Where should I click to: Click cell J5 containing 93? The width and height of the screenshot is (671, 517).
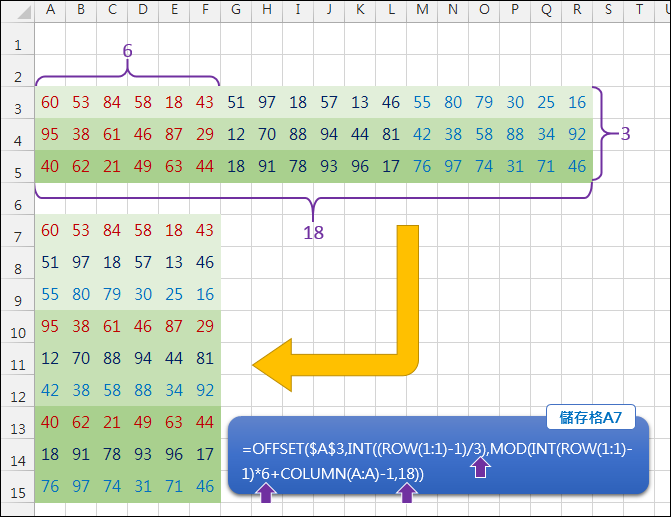(329, 166)
